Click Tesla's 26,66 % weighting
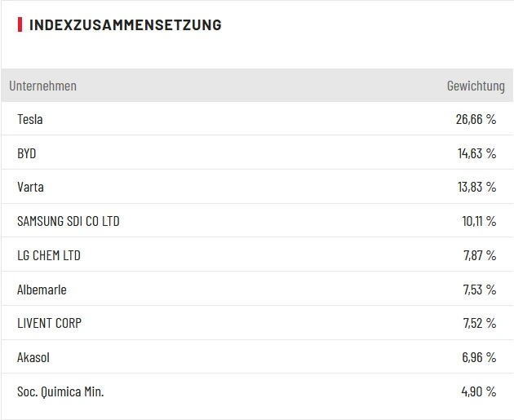 coord(476,119)
